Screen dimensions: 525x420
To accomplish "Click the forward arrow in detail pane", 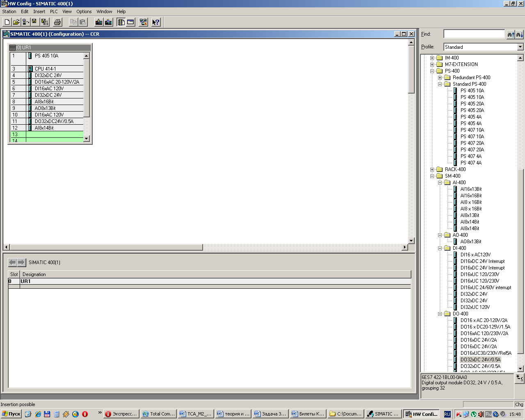I will (x=22, y=262).
